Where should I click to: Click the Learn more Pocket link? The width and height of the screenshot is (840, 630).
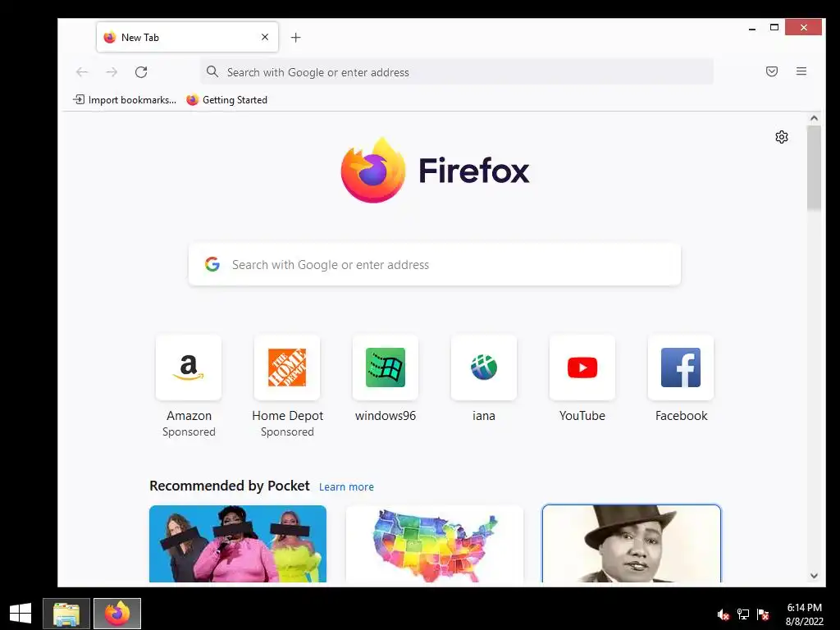[x=346, y=487]
